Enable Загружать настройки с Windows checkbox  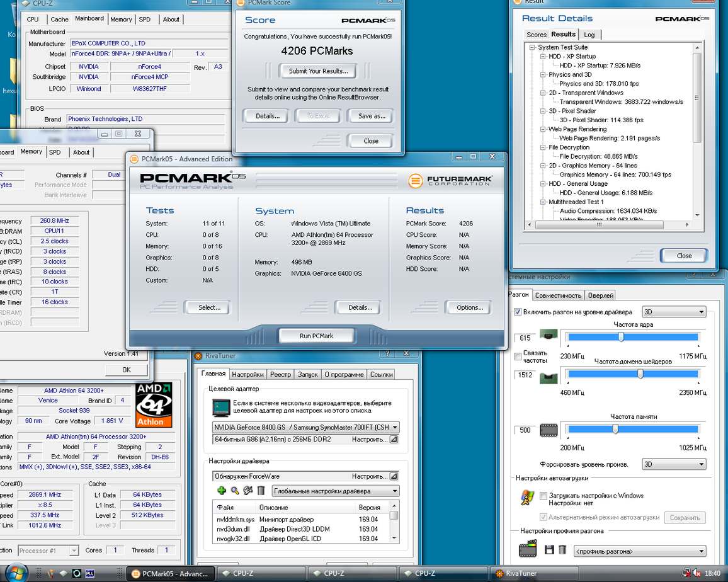click(543, 496)
